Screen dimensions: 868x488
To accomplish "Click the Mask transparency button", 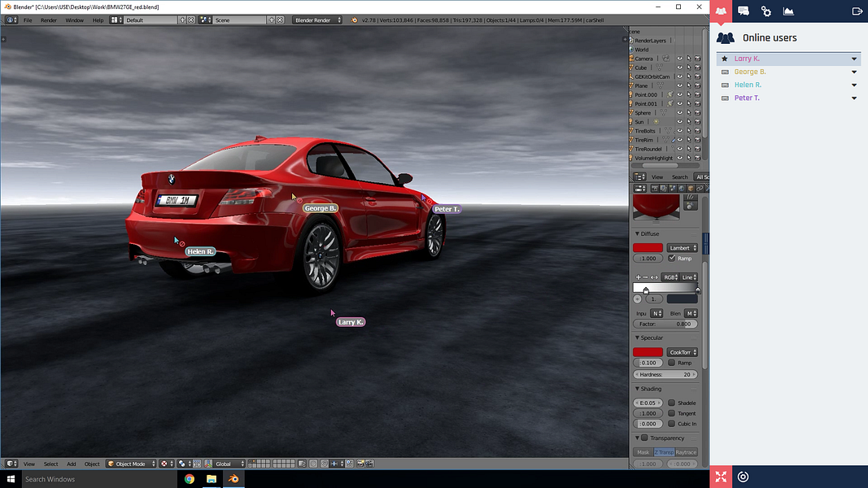I will 643,452.
